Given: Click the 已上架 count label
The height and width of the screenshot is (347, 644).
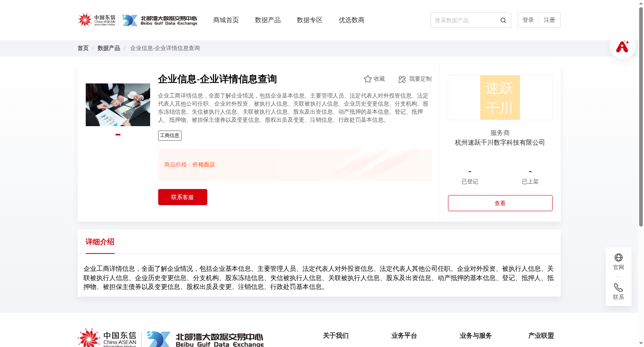Looking at the screenshot, I should point(530,182).
